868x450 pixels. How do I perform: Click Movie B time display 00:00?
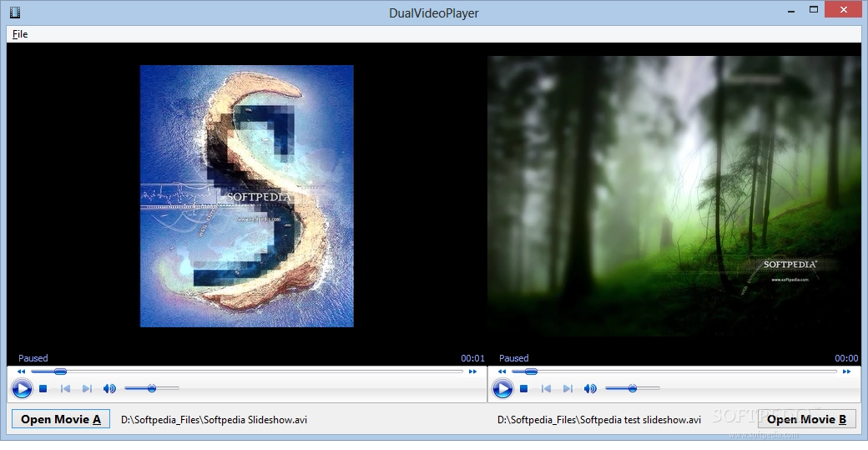[x=846, y=358]
